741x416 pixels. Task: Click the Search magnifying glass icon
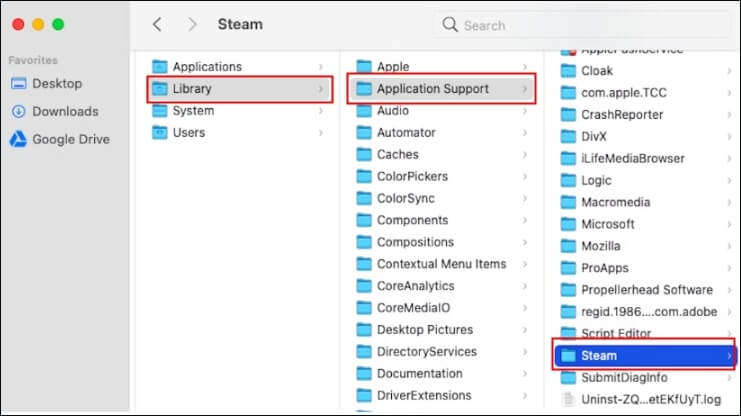[x=450, y=24]
